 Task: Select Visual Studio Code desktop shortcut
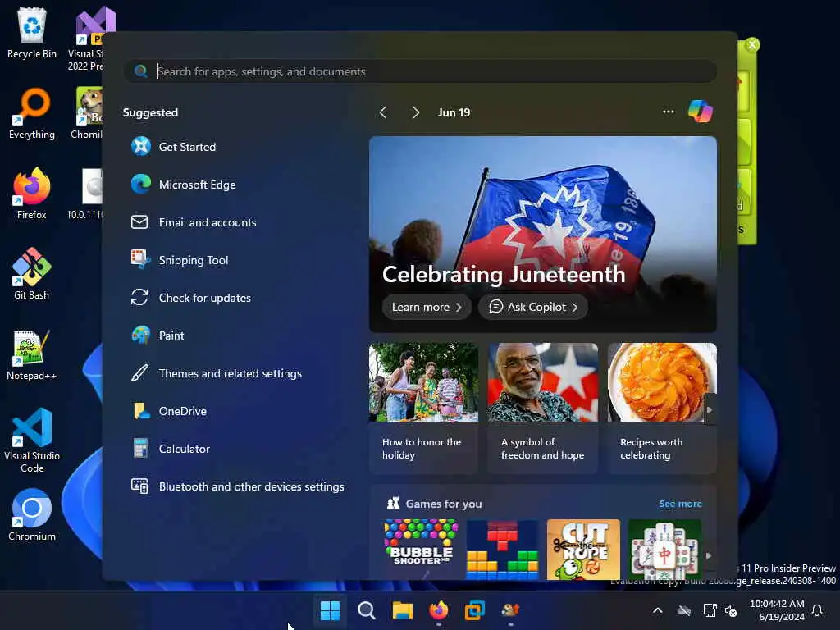[x=32, y=441]
